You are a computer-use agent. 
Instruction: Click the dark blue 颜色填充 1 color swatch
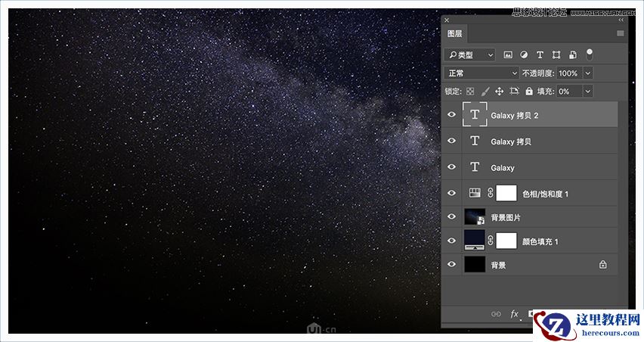pos(475,241)
